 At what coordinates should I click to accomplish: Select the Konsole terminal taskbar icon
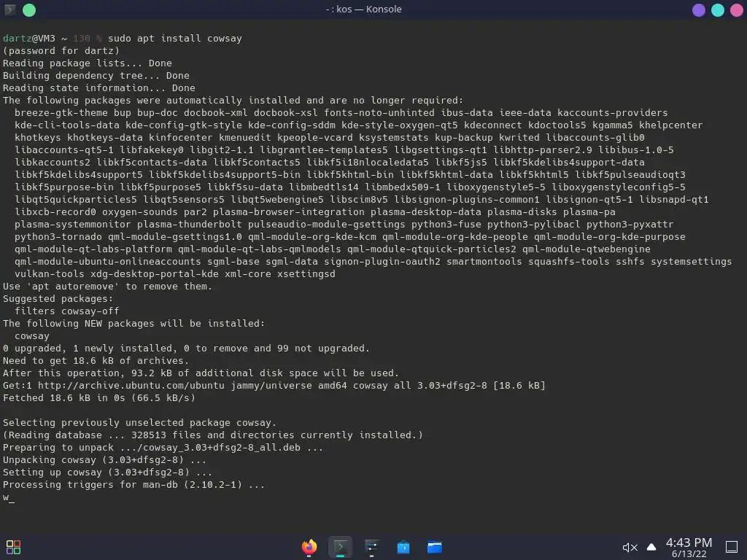point(340,547)
